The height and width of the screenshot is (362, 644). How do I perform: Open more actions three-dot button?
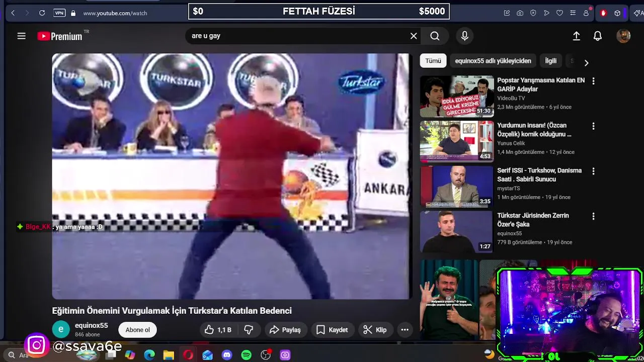tap(405, 330)
